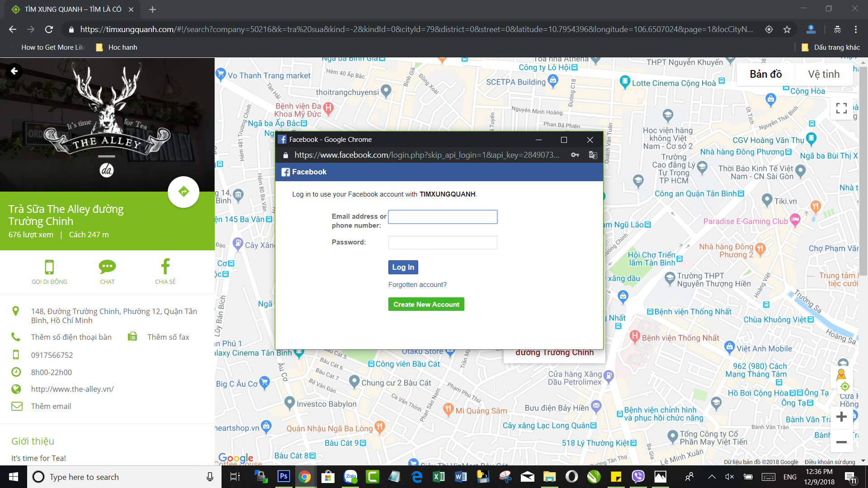Viewport: 868px width, 488px height.
Task: Reload the timxungquanh page
Action: [x=49, y=29]
